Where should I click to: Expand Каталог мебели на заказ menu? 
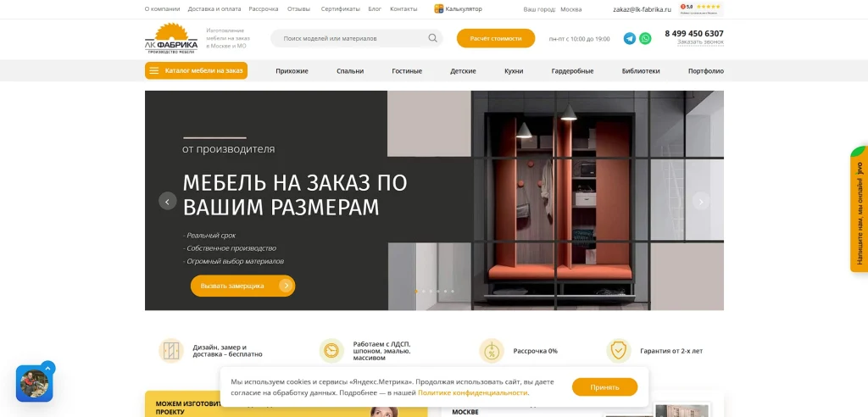196,71
